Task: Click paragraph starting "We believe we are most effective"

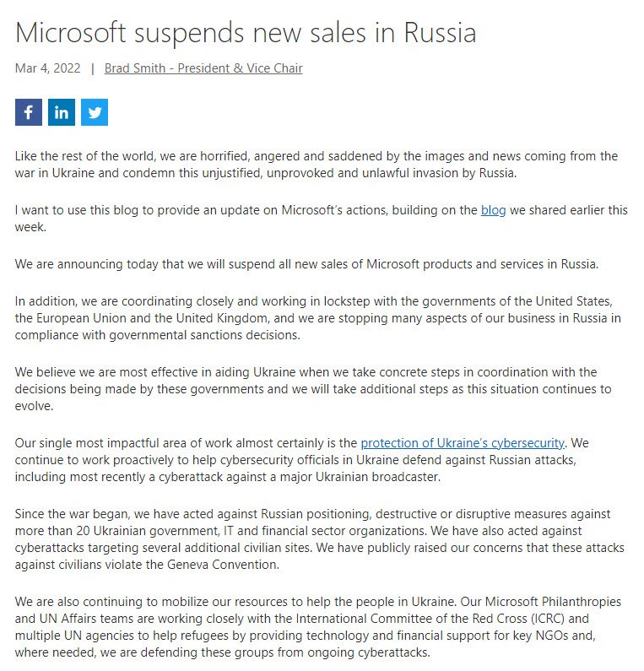Action: (313, 389)
